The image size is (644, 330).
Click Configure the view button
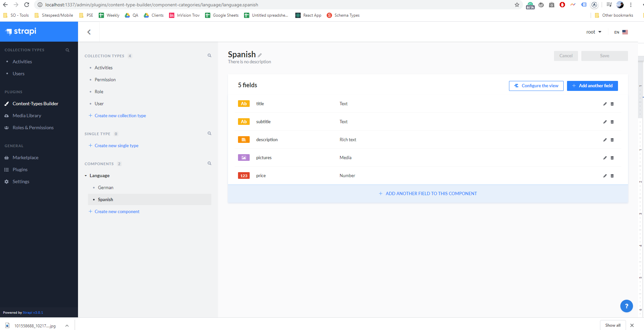(536, 86)
